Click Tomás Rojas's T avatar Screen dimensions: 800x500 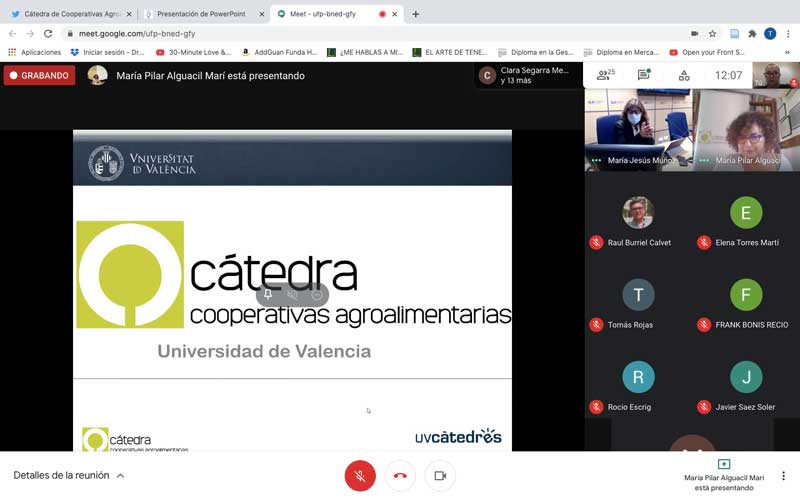coord(638,294)
